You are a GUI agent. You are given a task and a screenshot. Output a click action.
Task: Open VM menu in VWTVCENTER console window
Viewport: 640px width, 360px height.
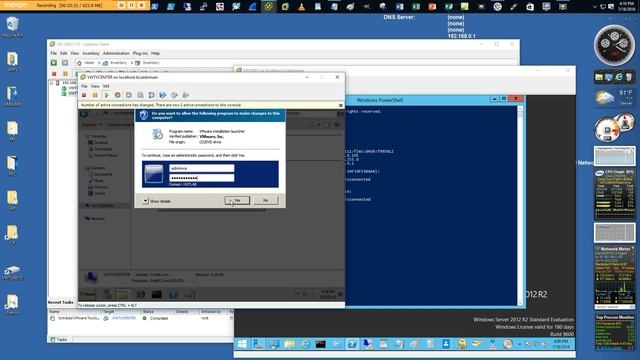tap(106, 86)
